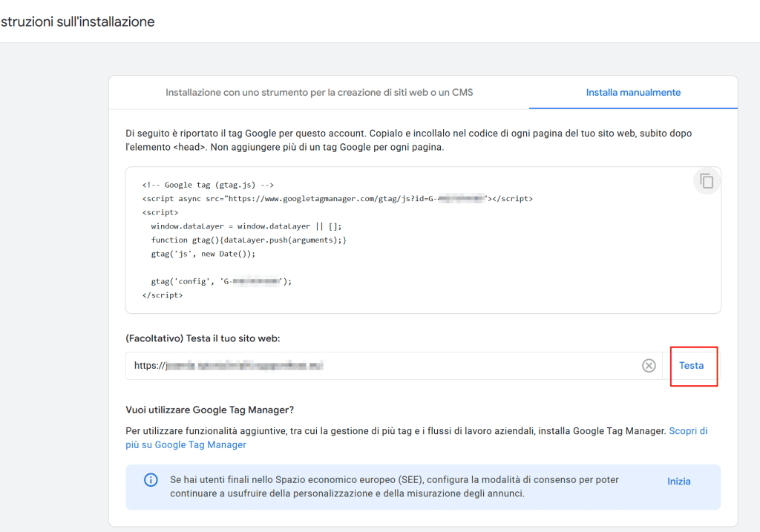Click the info icon in consent banner
Image resolution: width=760 pixels, height=532 pixels.
click(151, 479)
